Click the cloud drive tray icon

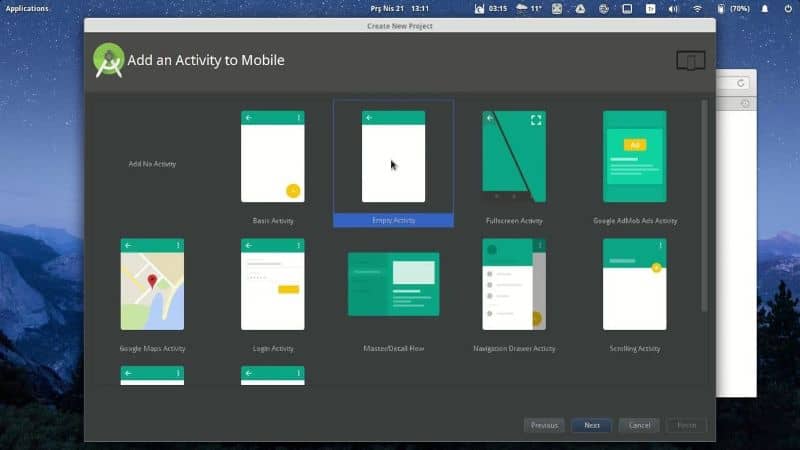pyautogui.click(x=580, y=9)
